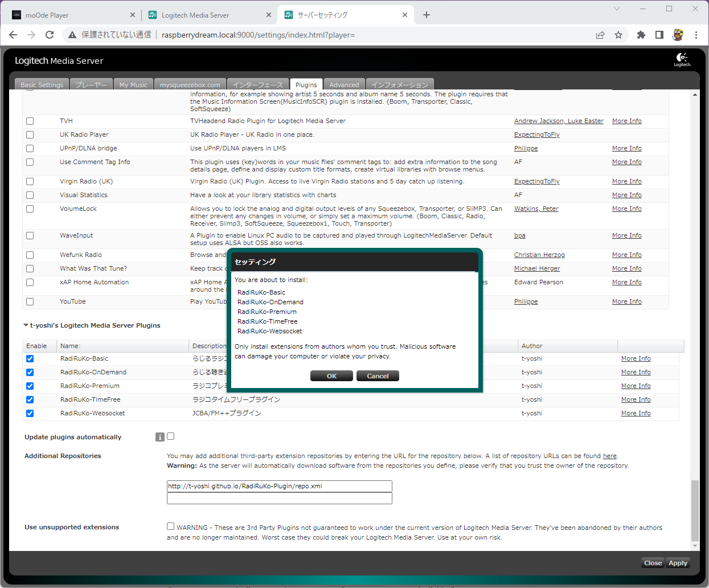The image size is (709, 588).
Task: Enable the Visual Statistics checkbox
Action: pos(30,195)
